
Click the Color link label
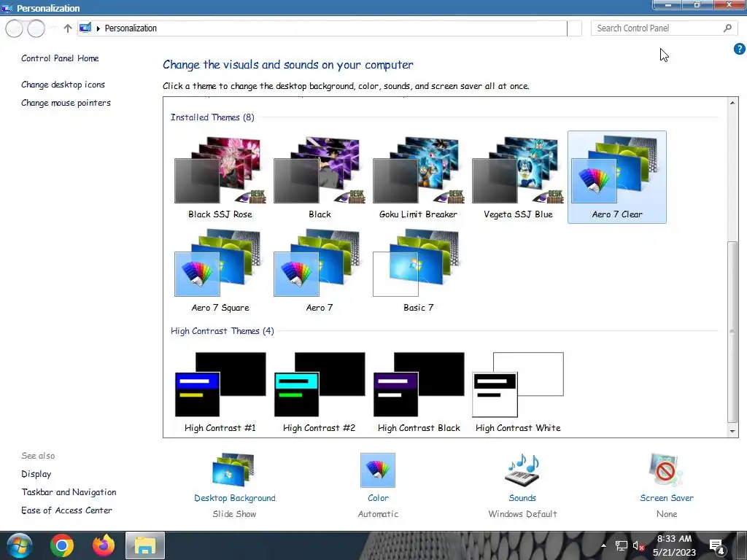(x=378, y=498)
